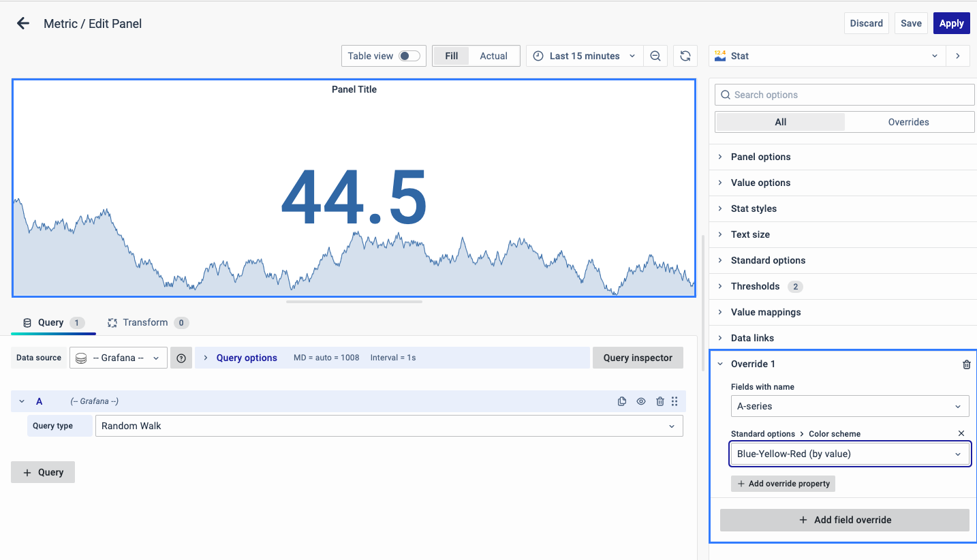The height and width of the screenshot is (560, 977).
Task: Click the back arrow icon
Action: pyautogui.click(x=23, y=23)
